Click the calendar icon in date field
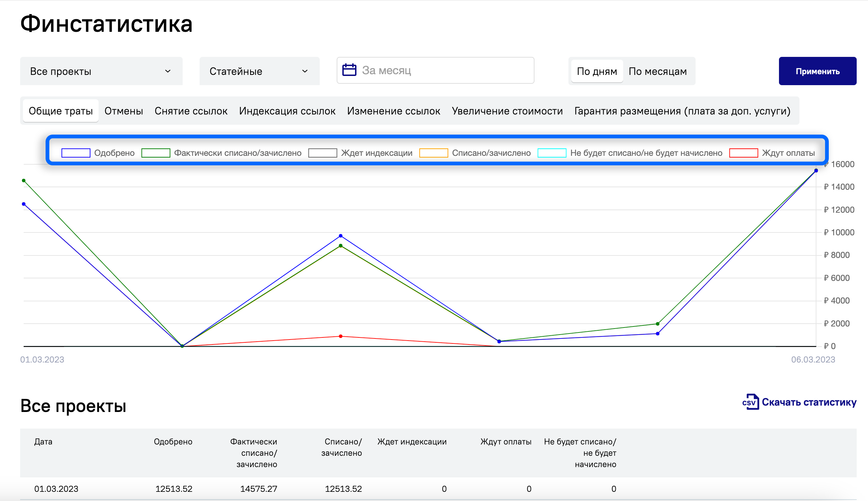This screenshot has height=501, width=868. click(x=349, y=70)
